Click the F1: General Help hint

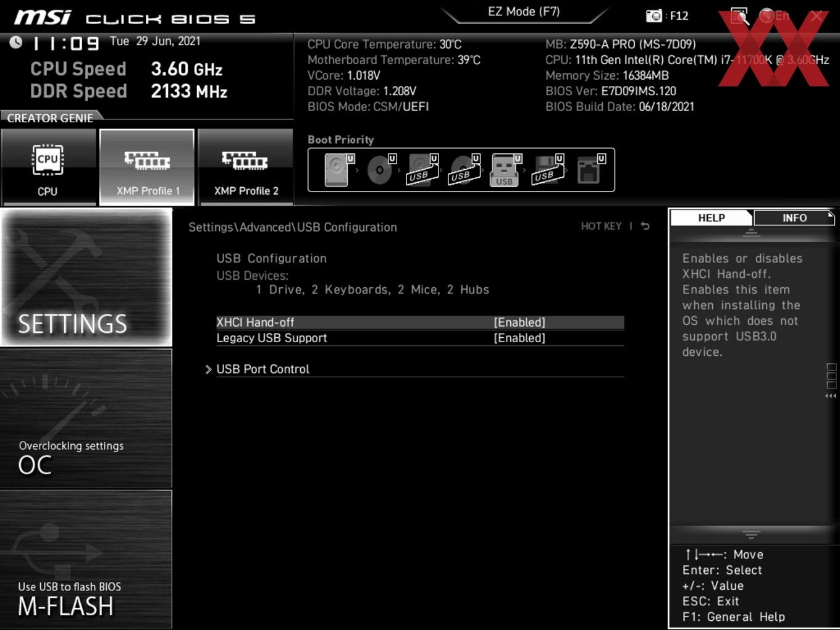coord(734,617)
